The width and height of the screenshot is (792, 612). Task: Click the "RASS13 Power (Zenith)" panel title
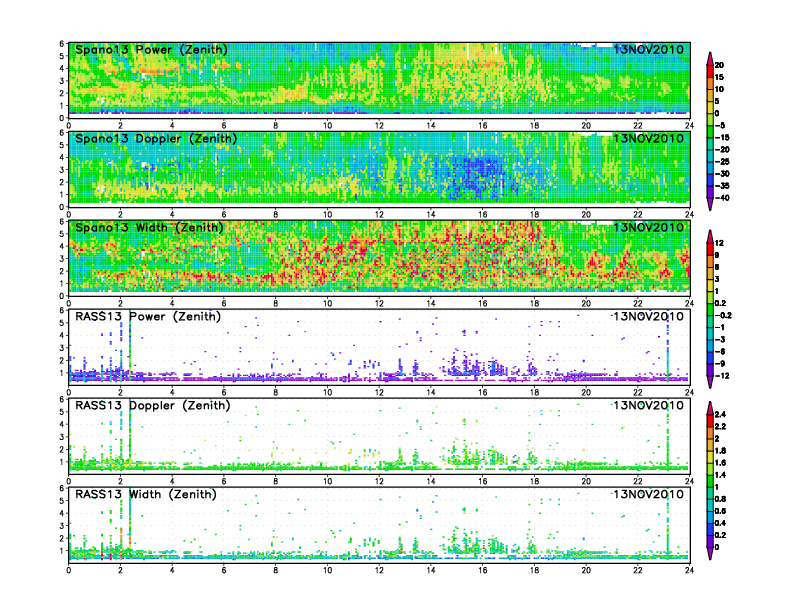[148, 317]
